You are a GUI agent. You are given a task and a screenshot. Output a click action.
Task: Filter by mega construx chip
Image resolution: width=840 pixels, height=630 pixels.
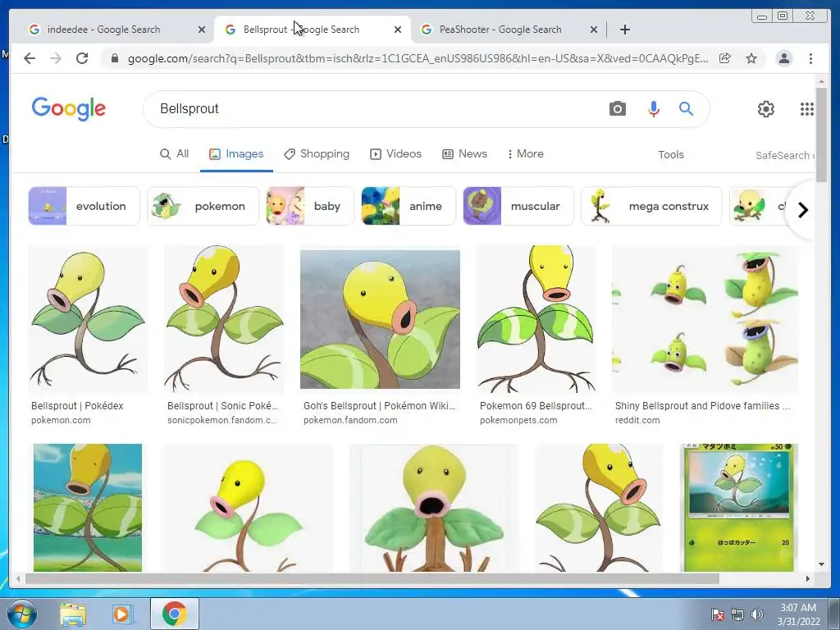(651, 206)
